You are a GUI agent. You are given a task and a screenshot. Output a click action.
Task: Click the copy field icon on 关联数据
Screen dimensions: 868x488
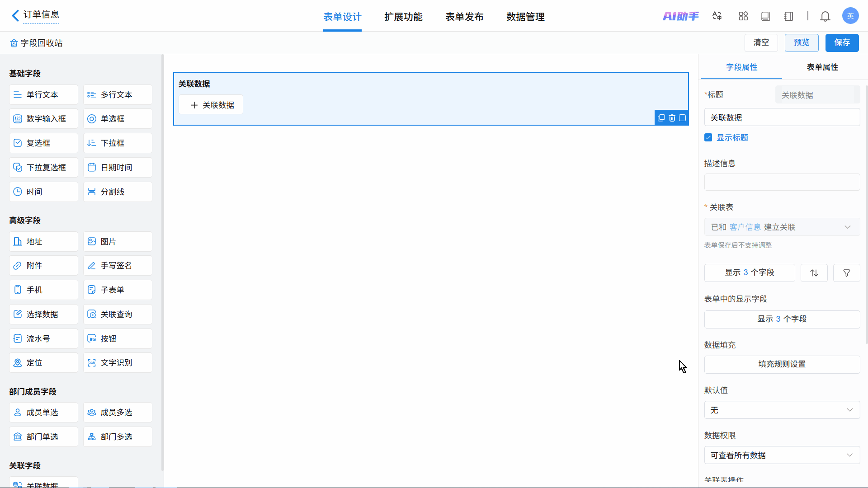[x=661, y=118]
